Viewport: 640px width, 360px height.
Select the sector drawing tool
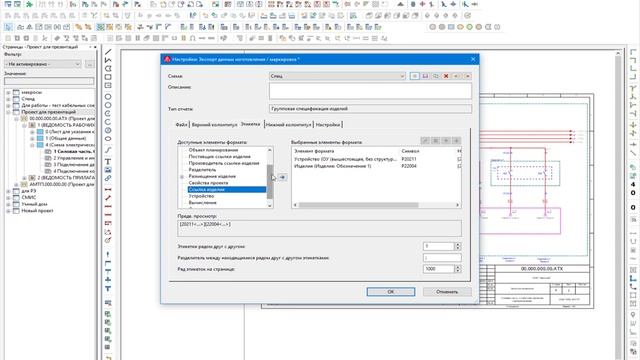tap(108, 131)
